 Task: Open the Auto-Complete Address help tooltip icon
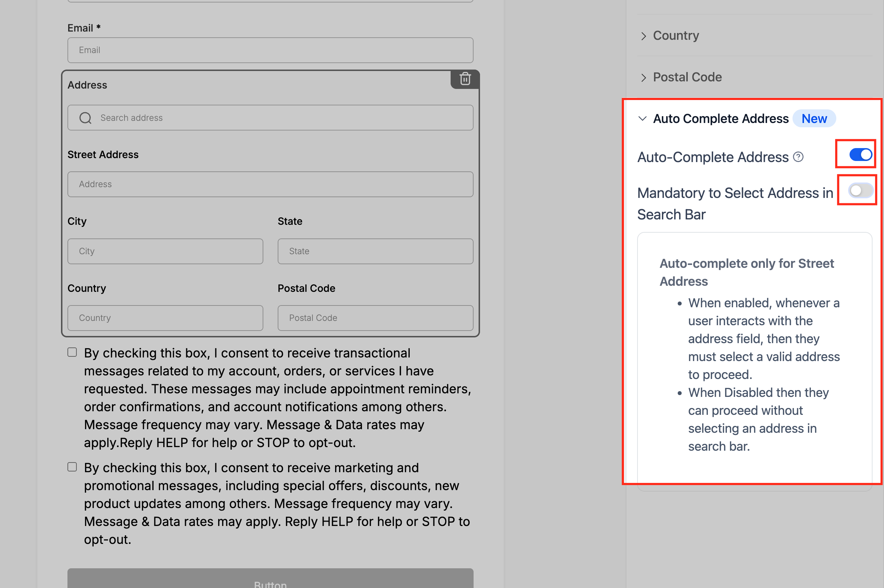tap(798, 157)
